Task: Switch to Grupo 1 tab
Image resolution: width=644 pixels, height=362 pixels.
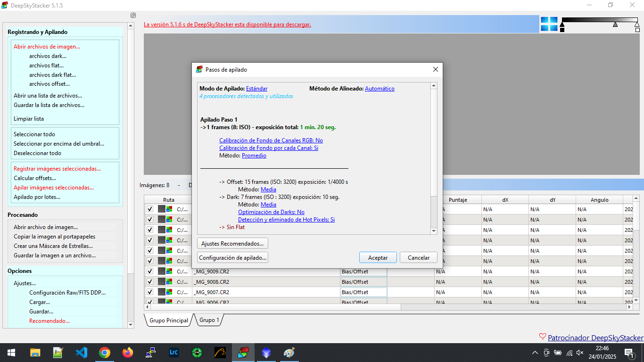Action: click(x=209, y=320)
